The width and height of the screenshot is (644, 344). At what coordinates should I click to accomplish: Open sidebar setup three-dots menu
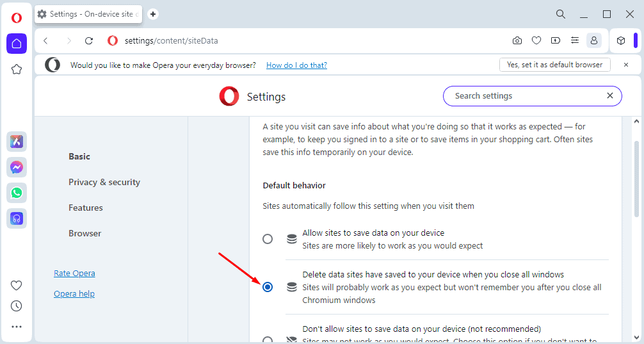tap(17, 327)
